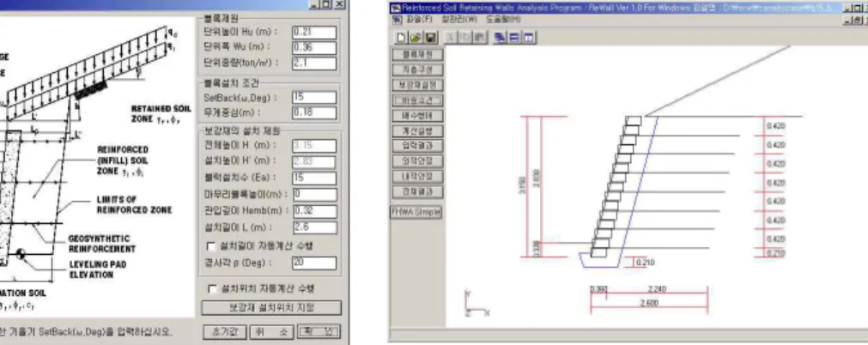Click the 내적안정 sidebar button
This screenshot has width=868, height=345.
pos(418,177)
